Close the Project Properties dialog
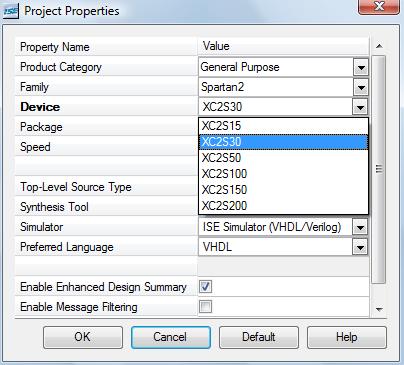The width and height of the screenshot is (404, 365). 379,7
